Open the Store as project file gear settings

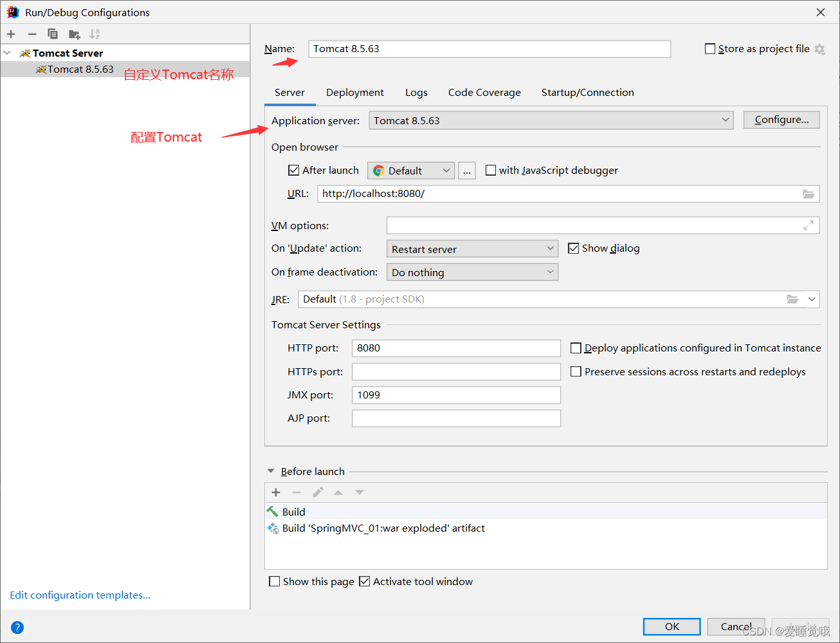pos(819,49)
